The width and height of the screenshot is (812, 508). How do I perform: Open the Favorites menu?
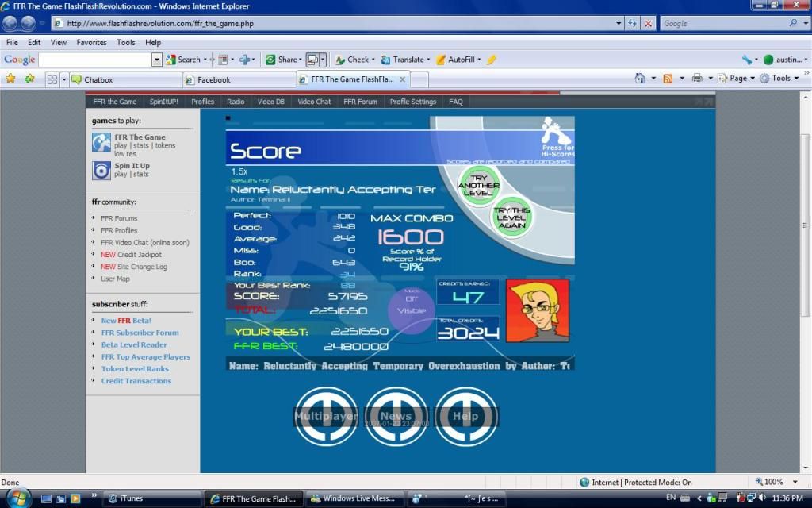coord(91,42)
